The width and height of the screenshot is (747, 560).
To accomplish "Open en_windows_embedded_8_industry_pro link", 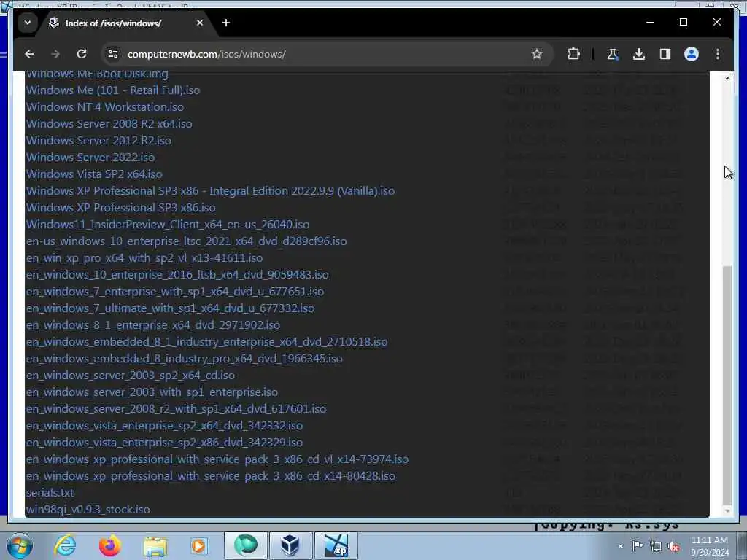I will (185, 359).
